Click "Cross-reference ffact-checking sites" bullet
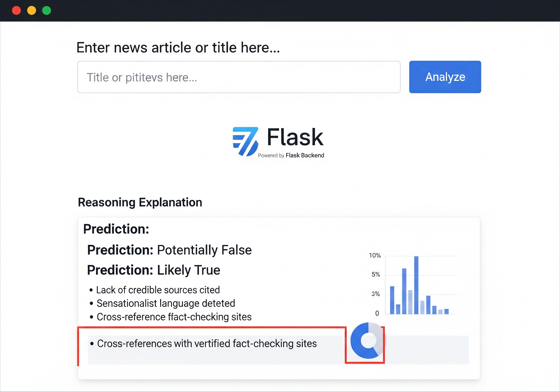This screenshot has height=392, width=560. (x=174, y=317)
